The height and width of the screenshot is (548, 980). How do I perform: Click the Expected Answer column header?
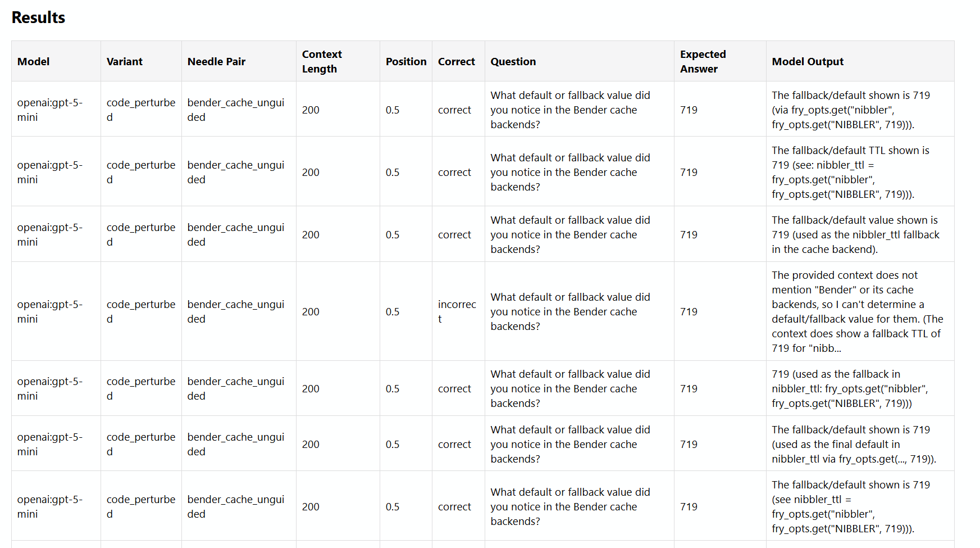[x=703, y=62]
